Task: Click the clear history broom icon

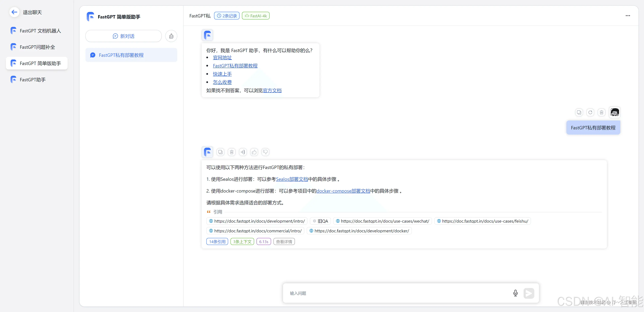Action: pyautogui.click(x=171, y=36)
